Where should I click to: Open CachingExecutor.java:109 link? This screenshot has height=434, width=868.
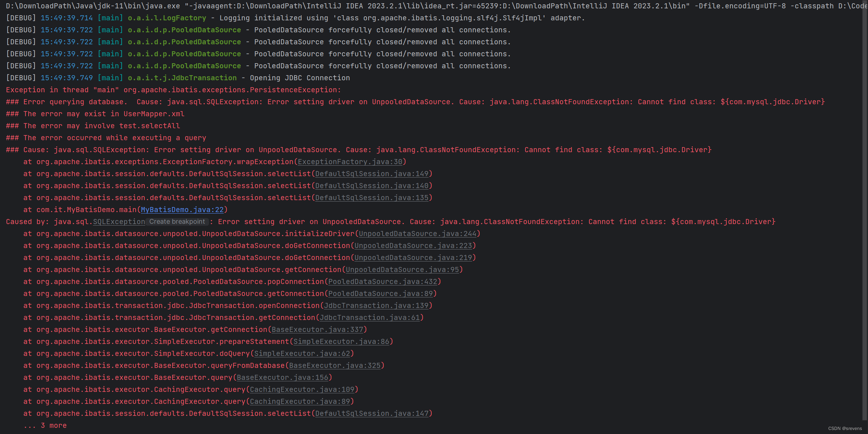coord(302,389)
